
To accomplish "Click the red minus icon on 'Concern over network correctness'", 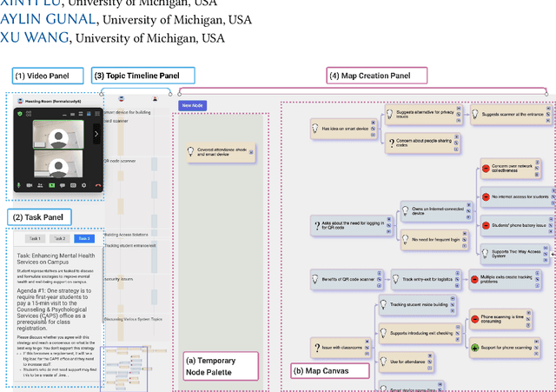I will coord(486,169).
